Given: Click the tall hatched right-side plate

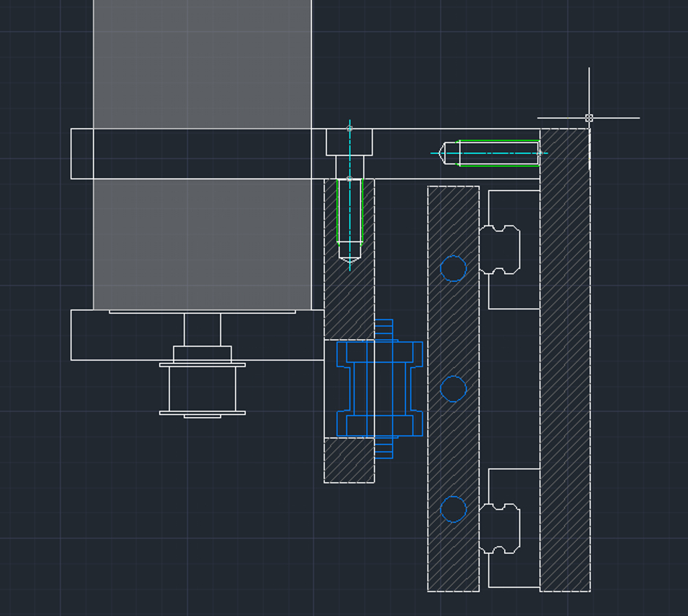Looking at the screenshot, I should coord(565,360).
